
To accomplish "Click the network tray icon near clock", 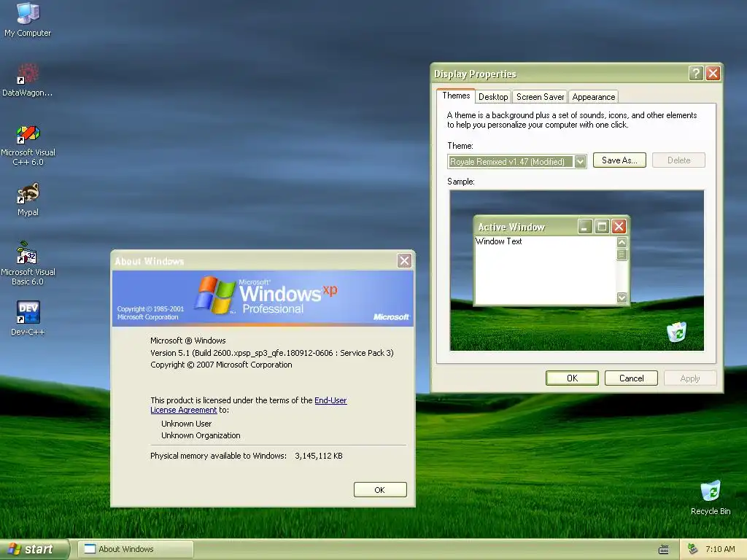I will click(693, 549).
